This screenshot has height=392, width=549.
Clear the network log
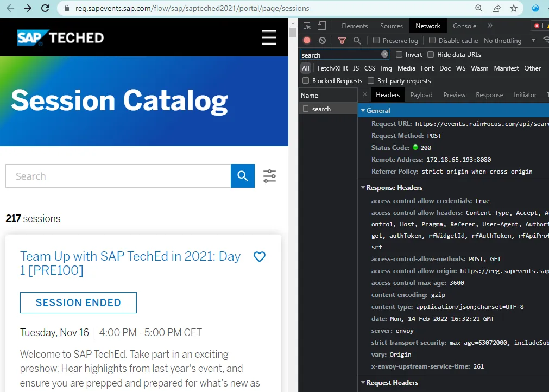click(322, 41)
